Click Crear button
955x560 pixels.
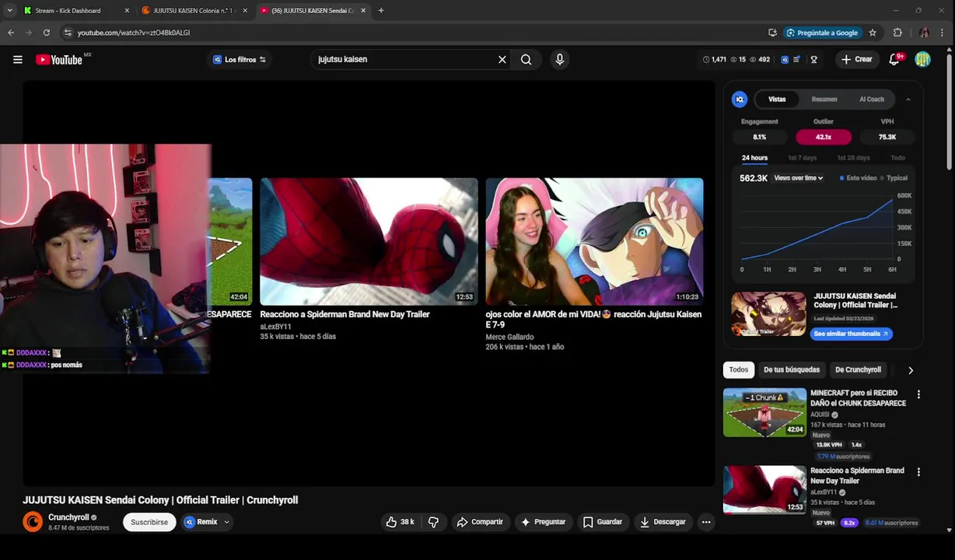[856, 59]
